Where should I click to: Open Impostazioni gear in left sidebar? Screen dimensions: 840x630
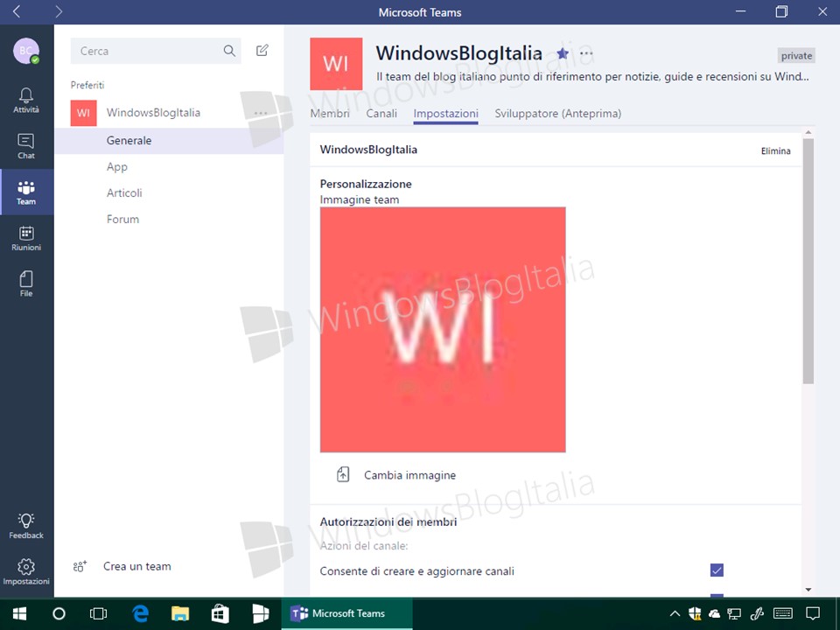pyautogui.click(x=26, y=571)
